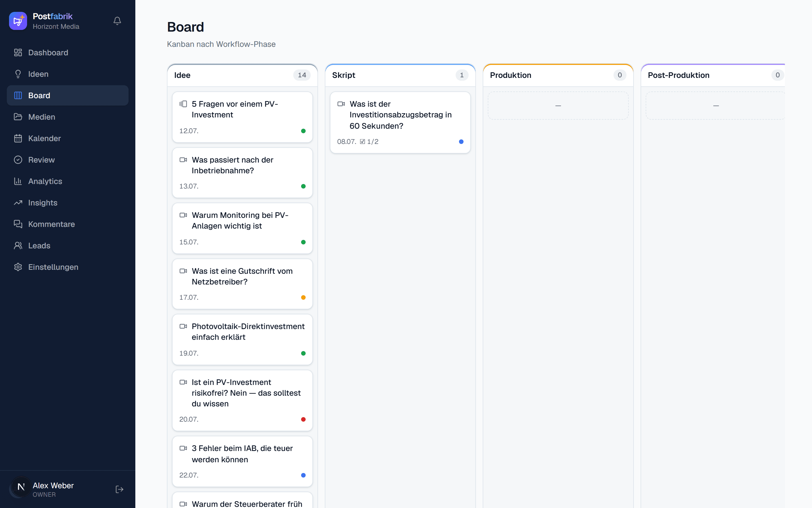Open card 5 Fragen vor einem PV-Investment
Screen dimensions: 812x508
point(242,117)
